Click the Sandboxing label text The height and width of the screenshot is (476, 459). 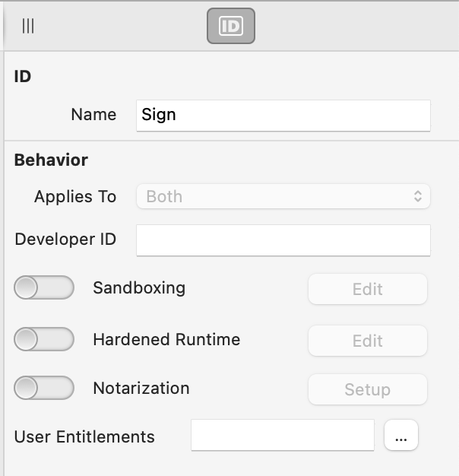139,287
